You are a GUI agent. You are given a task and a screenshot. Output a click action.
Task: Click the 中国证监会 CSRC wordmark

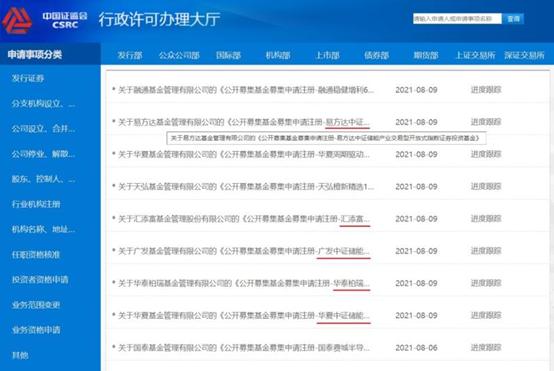pyautogui.click(x=65, y=20)
